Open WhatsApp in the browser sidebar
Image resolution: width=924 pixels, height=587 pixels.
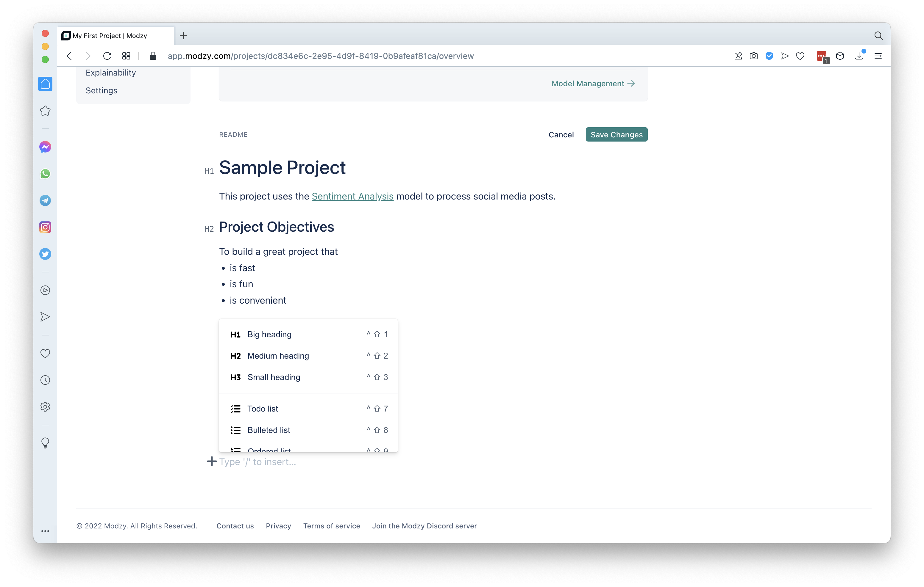pos(45,174)
